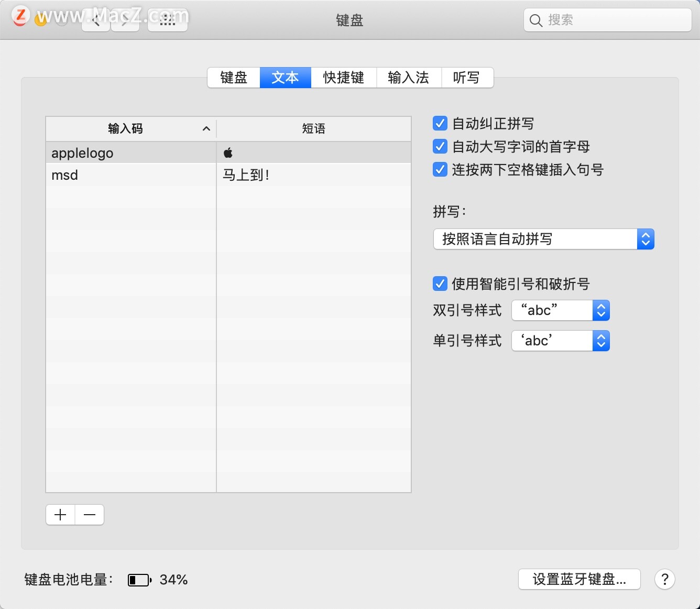Remove selected entry with minus button

pyautogui.click(x=90, y=515)
